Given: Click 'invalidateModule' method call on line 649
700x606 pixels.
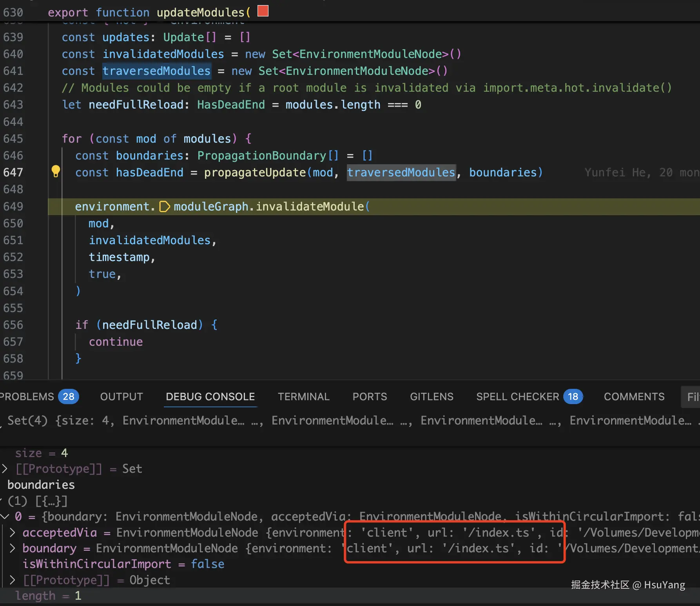Looking at the screenshot, I should 310,207.
